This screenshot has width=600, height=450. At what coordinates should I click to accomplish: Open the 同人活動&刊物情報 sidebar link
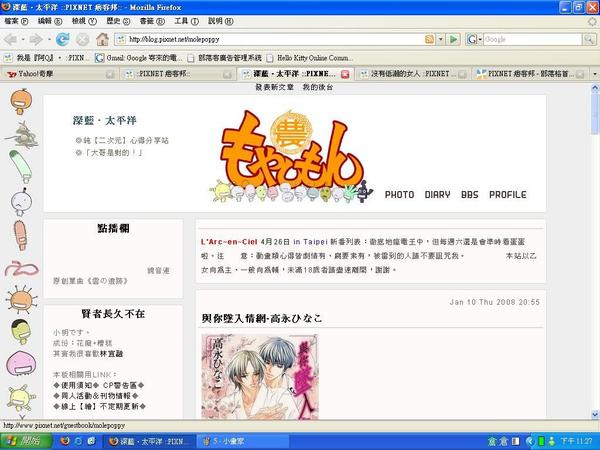(x=96, y=396)
